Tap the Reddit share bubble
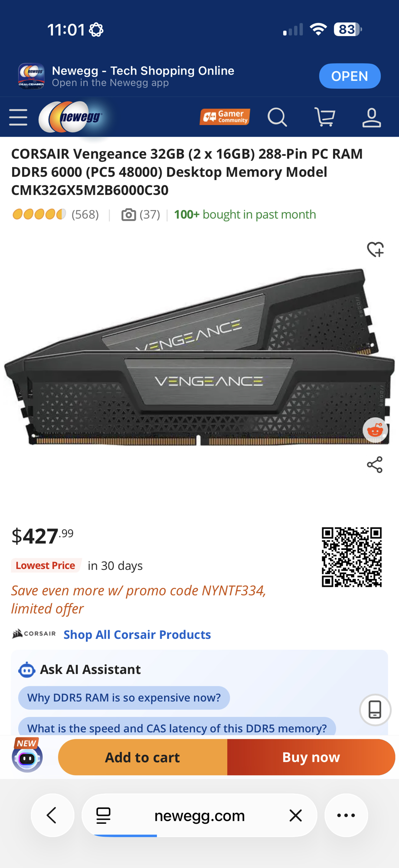The height and width of the screenshot is (868, 399). point(375,430)
